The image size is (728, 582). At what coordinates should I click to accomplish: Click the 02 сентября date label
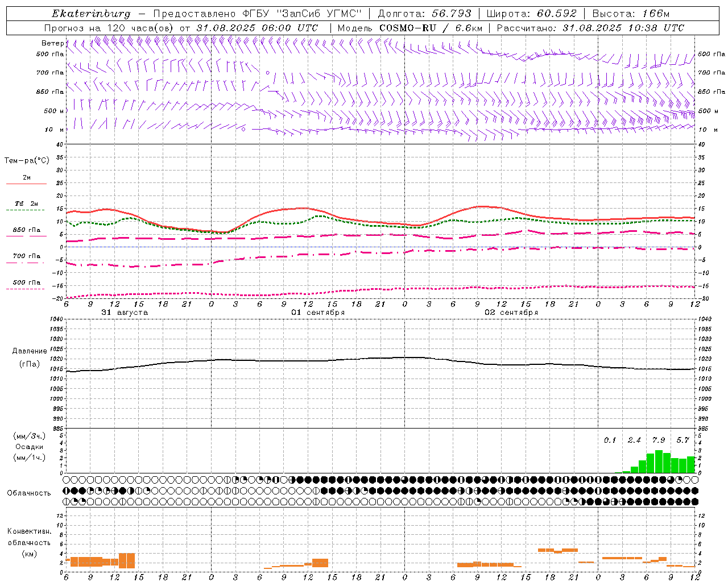[x=511, y=313]
